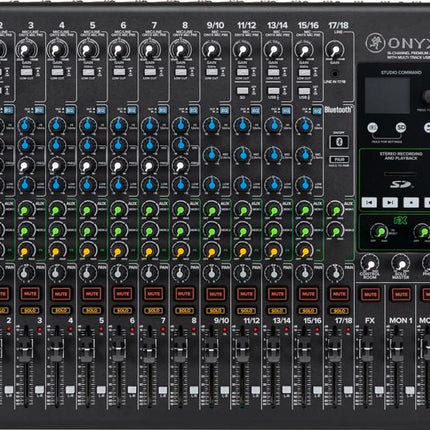Viewport: 430px width, 430px height.
Task: Click the skip-to-next track transport button
Action: [x=390, y=202]
